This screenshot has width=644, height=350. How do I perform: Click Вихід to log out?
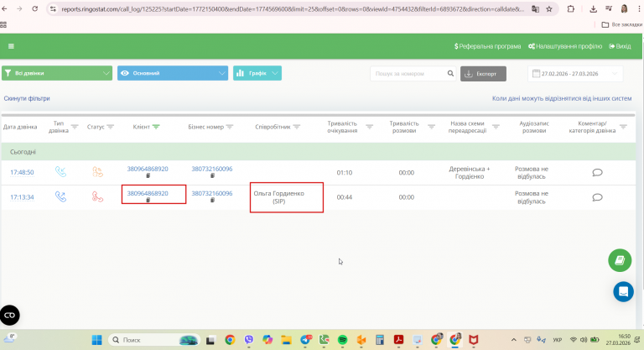pyautogui.click(x=621, y=46)
